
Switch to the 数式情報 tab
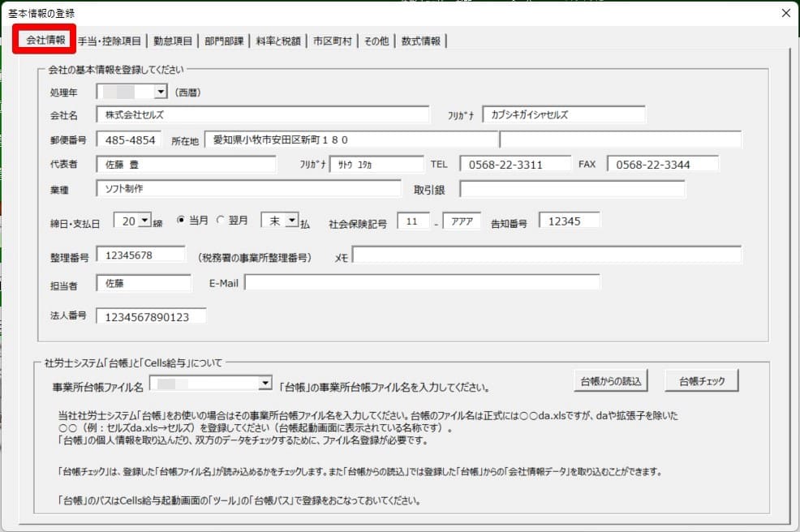click(x=422, y=41)
